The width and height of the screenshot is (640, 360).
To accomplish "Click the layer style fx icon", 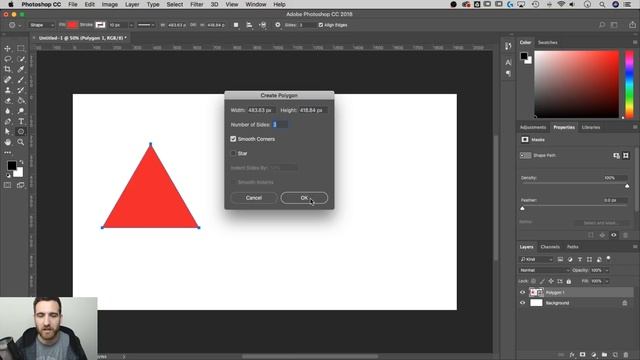I will click(572, 355).
